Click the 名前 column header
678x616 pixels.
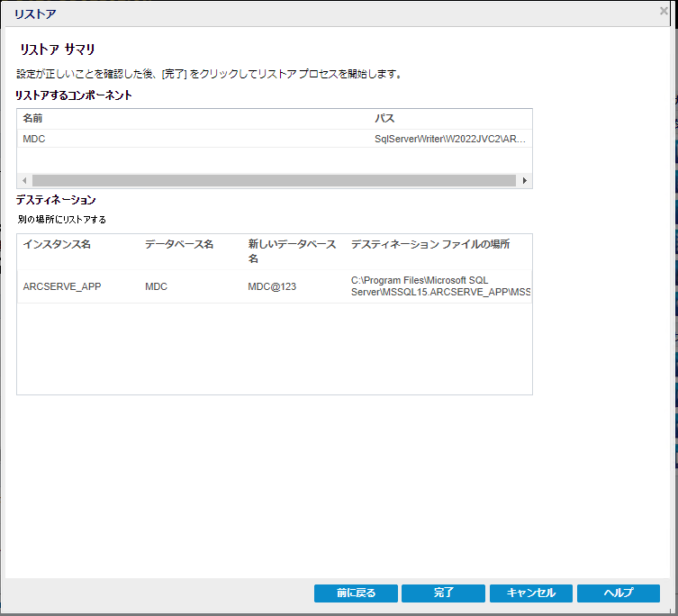[32, 118]
